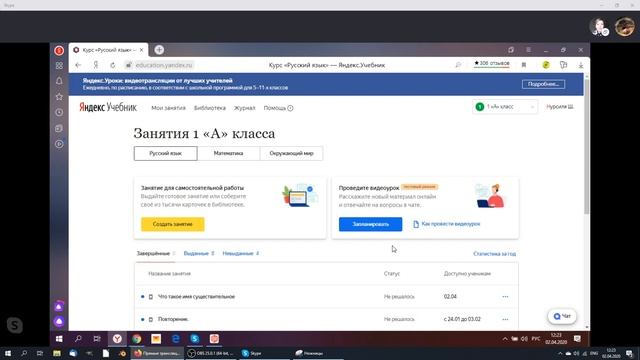This screenshot has width=640, height=360.
Task: Click the blue 'Запланировать' button
Action: point(370,224)
